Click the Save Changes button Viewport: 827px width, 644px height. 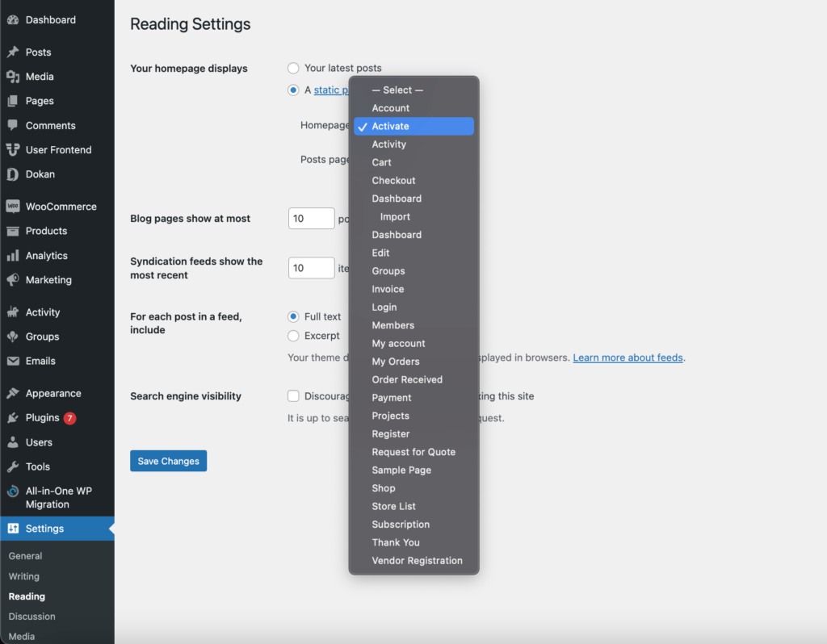click(x=168, y=461)
